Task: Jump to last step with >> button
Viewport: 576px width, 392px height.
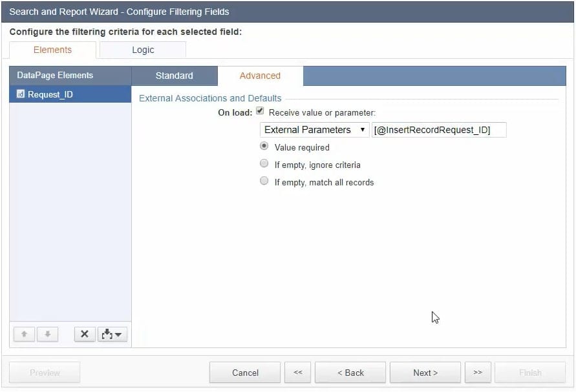Action: point(478,373)
